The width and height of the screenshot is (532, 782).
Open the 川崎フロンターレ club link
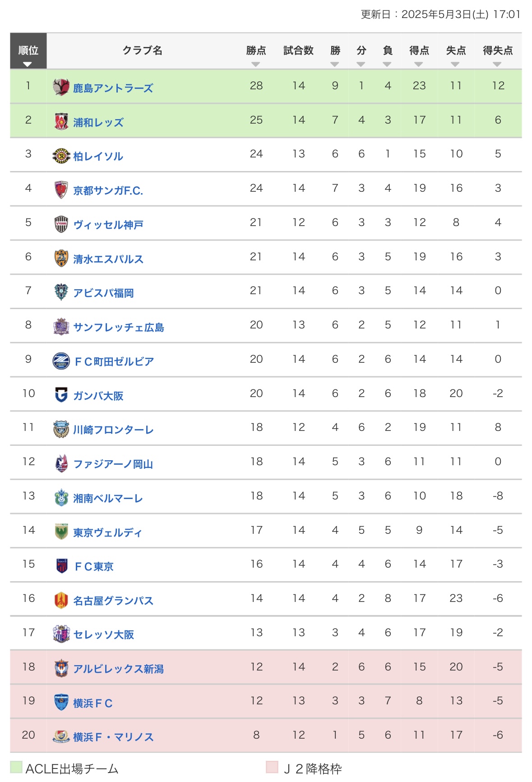113,430
